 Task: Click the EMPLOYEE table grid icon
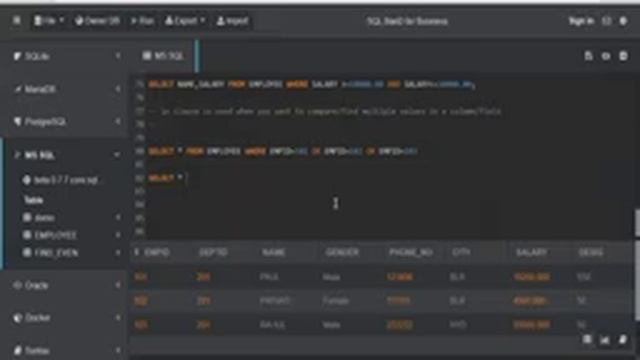coord(27,235)
